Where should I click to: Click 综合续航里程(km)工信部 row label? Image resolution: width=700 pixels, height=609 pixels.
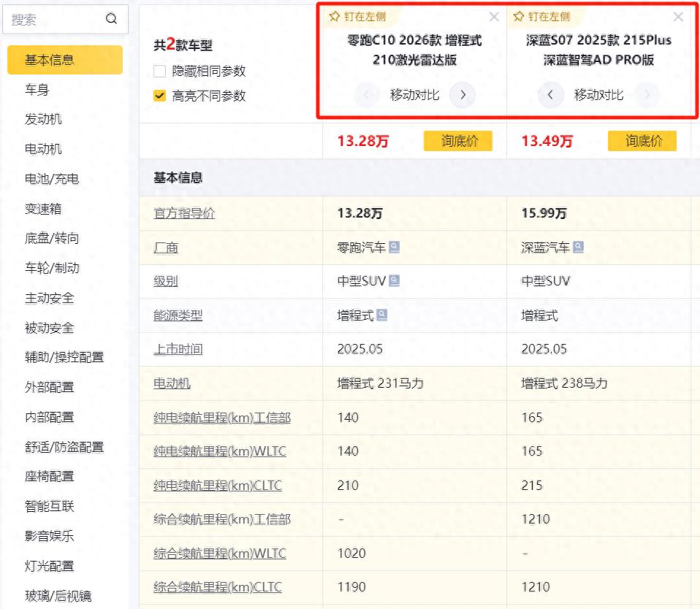click(x=222, y=519)
